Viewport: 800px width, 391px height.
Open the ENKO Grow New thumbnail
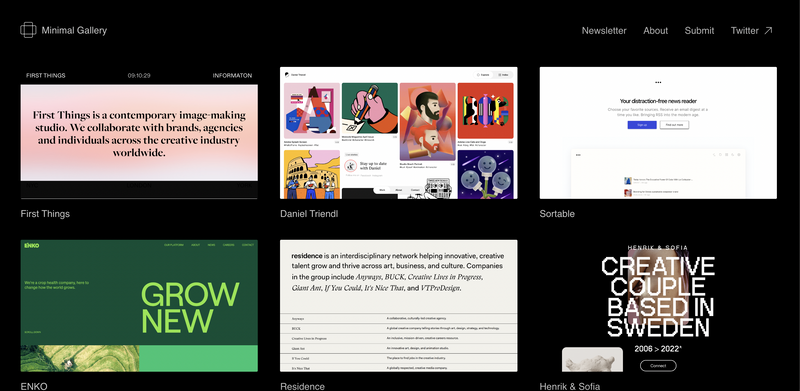[x=139, y=306]
